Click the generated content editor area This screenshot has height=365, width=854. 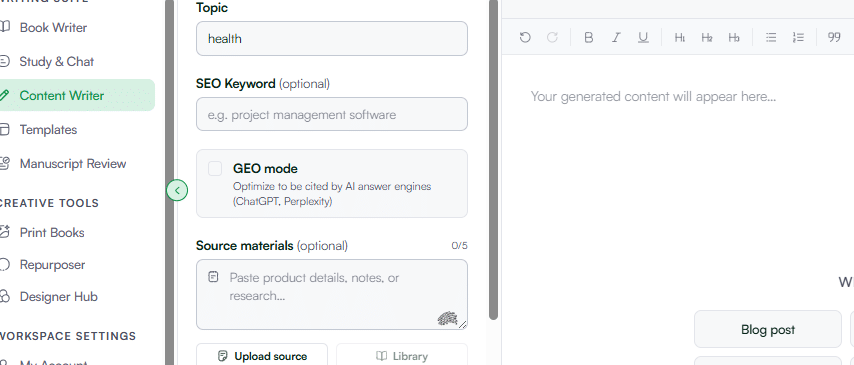(678, 210)
